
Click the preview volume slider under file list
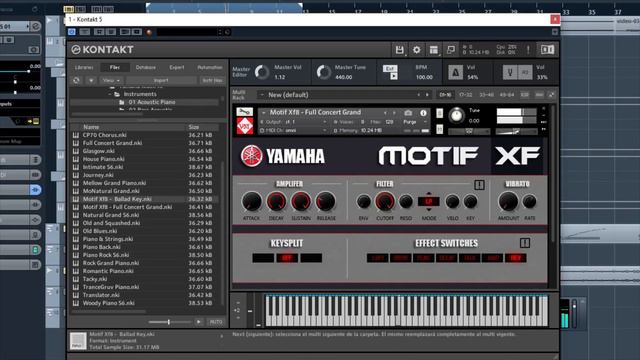click(169, 322)
